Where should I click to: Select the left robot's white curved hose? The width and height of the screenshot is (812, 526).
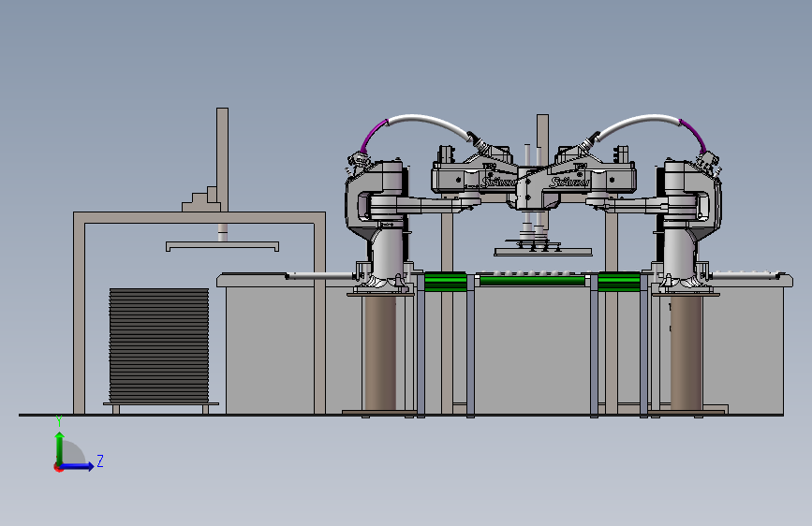430,124
